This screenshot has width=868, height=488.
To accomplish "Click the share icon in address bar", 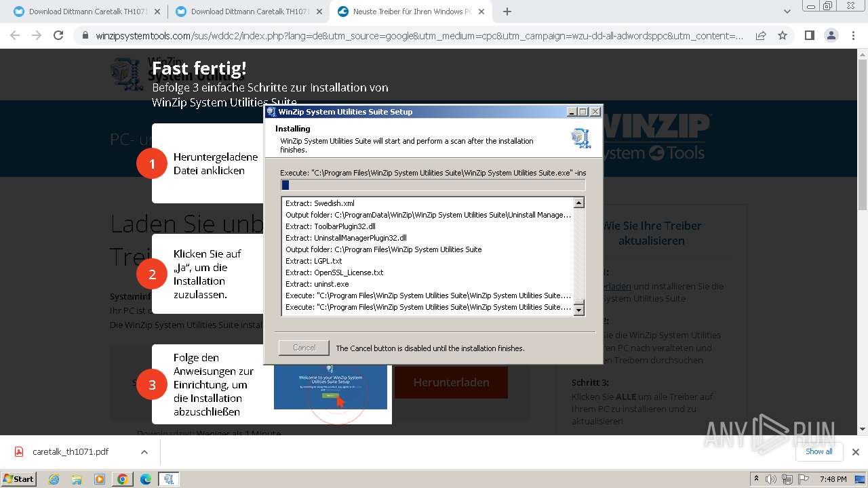I will pos(761,35).
